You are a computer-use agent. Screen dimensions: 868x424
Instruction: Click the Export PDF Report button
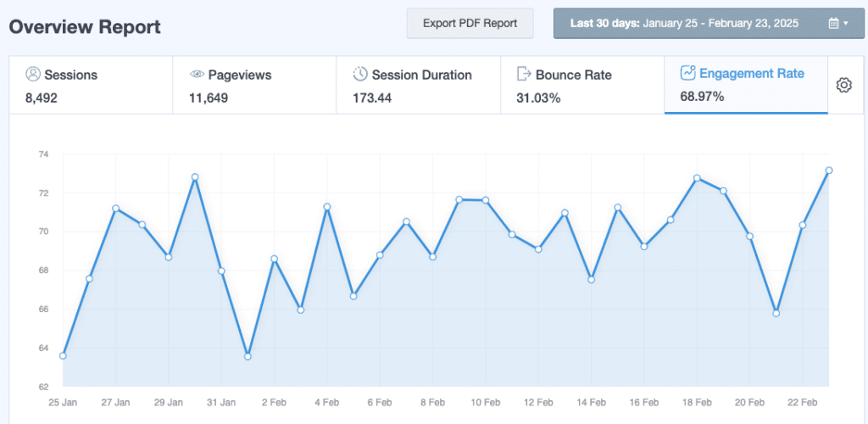(470, 24)
